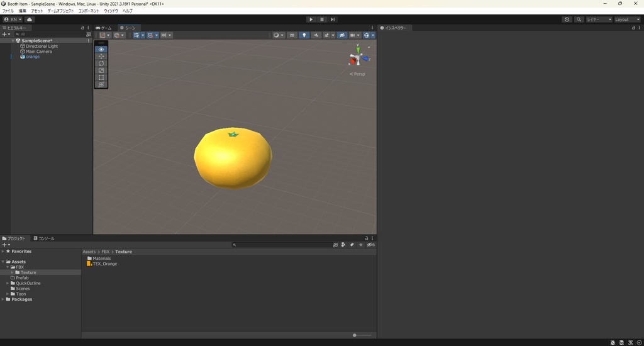
Task: Collapse the Assets folder arrow
Action: click(x=3, y=261)
